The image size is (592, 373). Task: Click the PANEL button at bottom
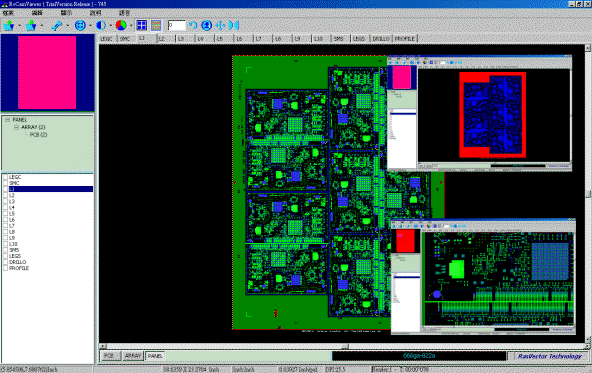point(155,356)
